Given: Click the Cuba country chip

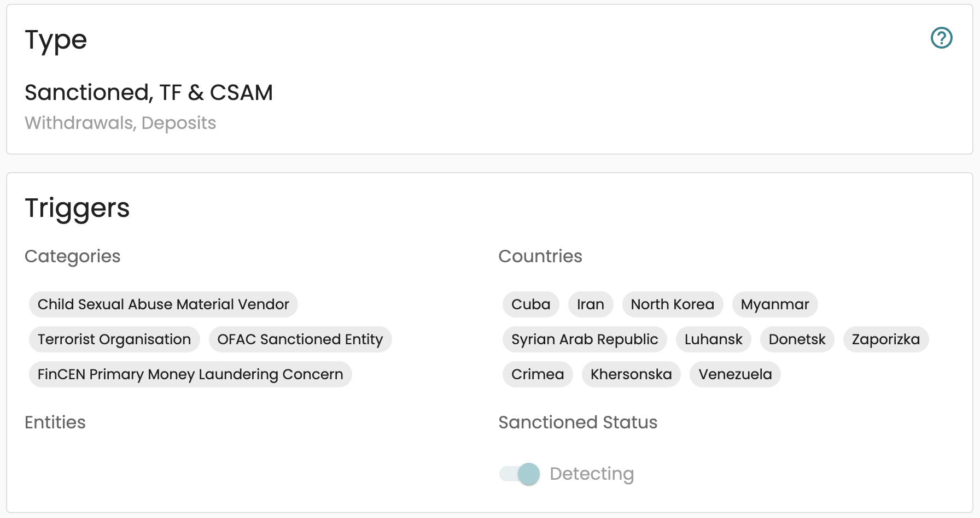Looking at the screenshot, I should [x=530, y=304].
